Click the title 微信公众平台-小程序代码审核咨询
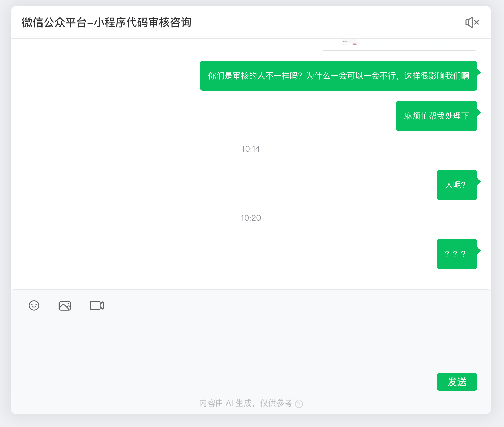 (x=106, y=22)
